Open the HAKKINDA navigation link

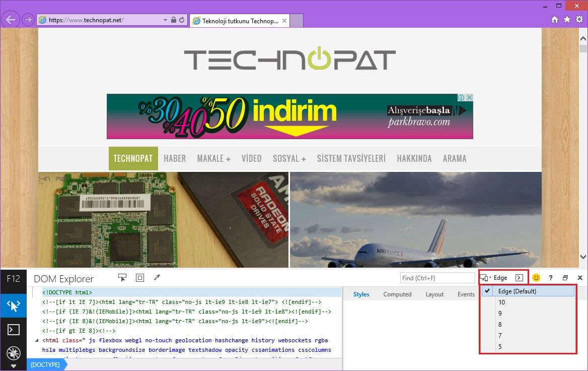(414, 158)
